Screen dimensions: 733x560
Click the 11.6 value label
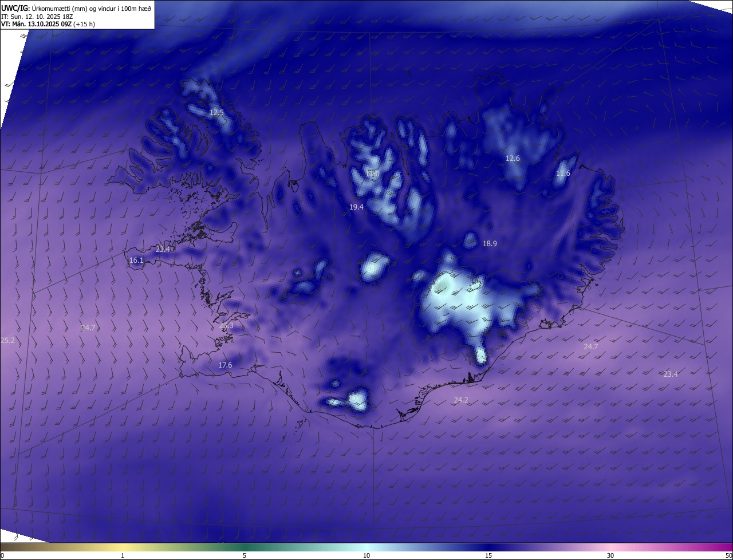563,173
